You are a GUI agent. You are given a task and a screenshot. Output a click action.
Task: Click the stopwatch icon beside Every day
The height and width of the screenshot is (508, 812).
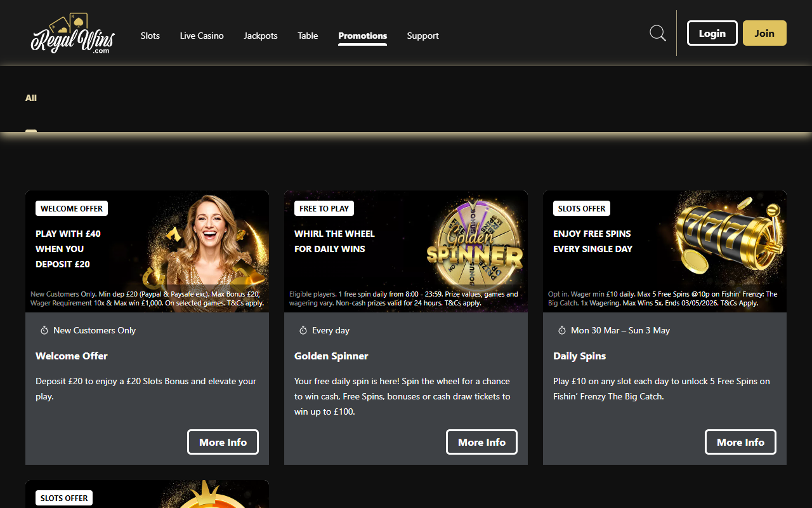pyautogui.click(x=303, y=330)
